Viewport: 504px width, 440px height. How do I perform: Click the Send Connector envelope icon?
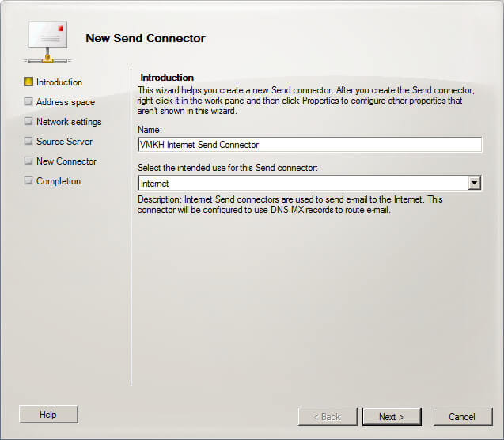click(47, 42)
